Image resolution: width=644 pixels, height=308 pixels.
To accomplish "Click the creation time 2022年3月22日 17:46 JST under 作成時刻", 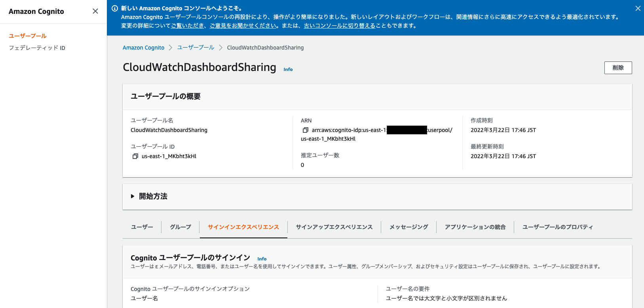I will [503, 130].
